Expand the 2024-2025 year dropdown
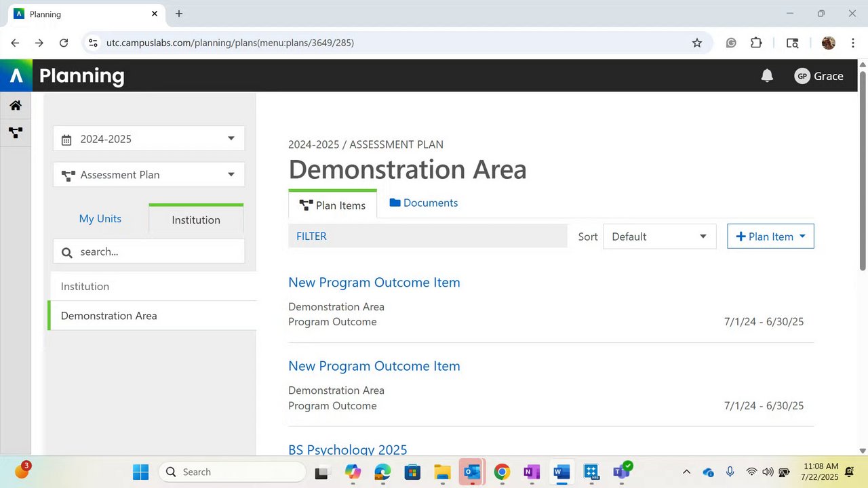The image size is (868, 488). [149, 139]
